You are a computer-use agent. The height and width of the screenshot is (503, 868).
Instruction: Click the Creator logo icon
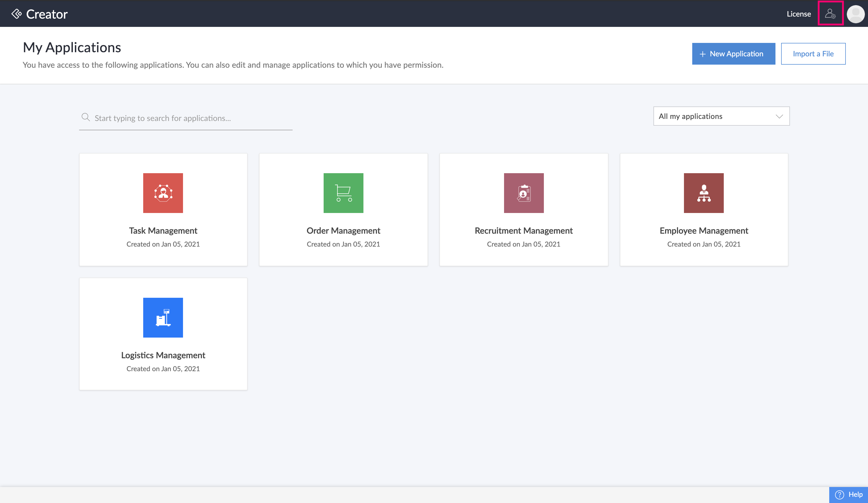[16, 14]
